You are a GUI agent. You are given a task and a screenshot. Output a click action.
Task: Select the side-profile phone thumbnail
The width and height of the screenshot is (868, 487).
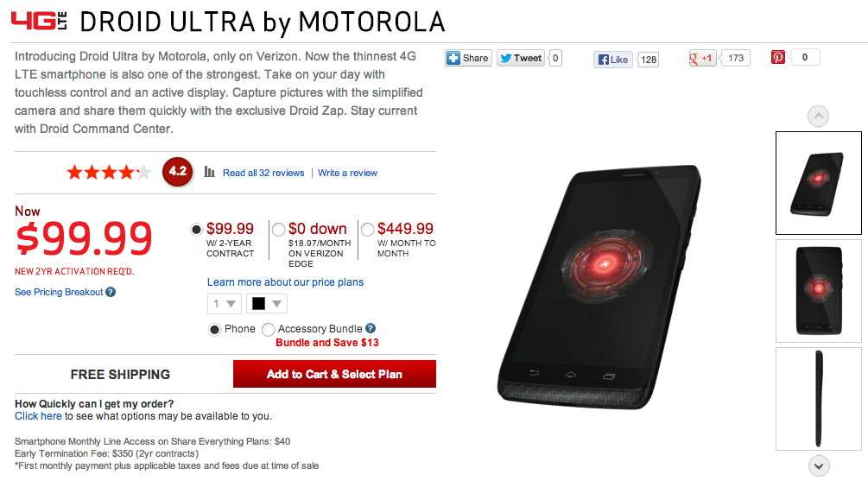(818, 399)
